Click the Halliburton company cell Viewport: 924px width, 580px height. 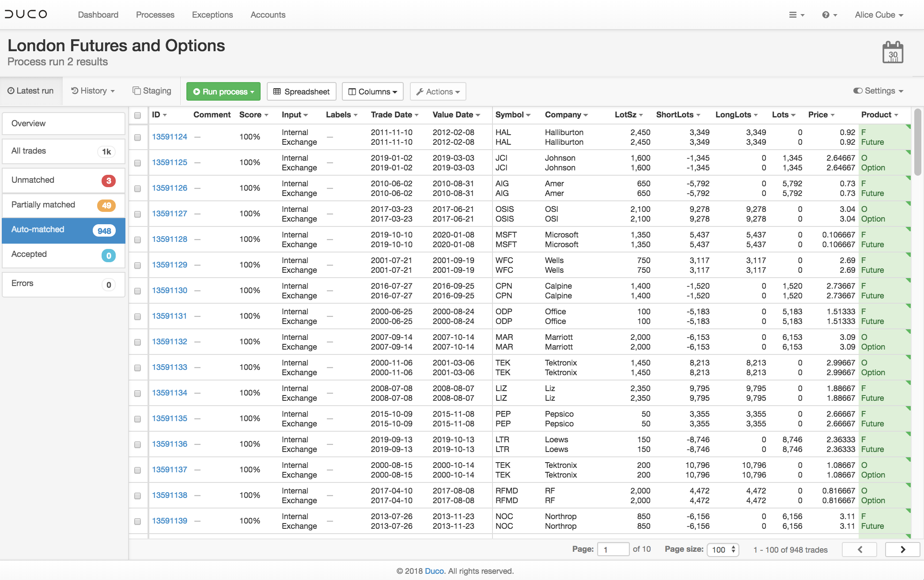[x=564, y=137]
